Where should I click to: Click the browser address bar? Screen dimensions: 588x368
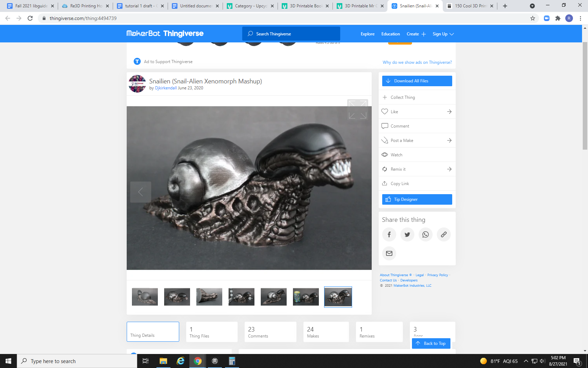click(x=283, y=18)
